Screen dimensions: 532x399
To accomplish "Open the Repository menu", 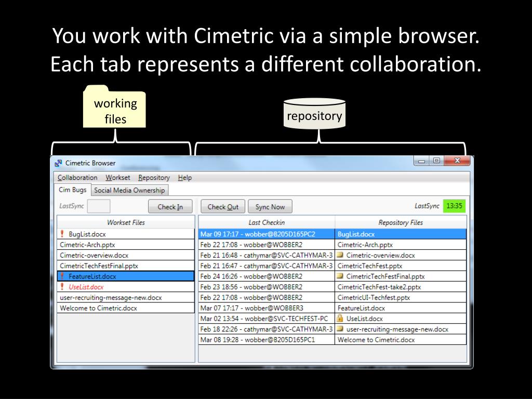I will point(154,178).
